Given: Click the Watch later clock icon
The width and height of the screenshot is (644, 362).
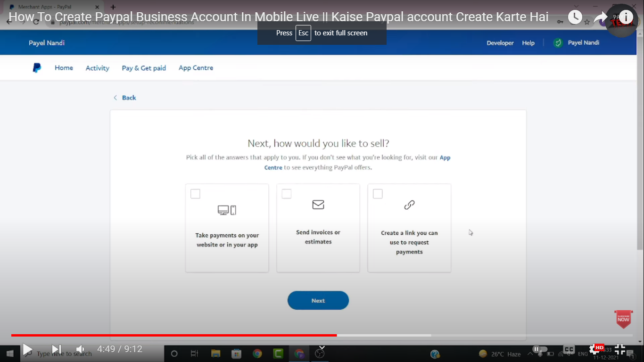Looking at the screenshot, I should click(x=575, y=17).
